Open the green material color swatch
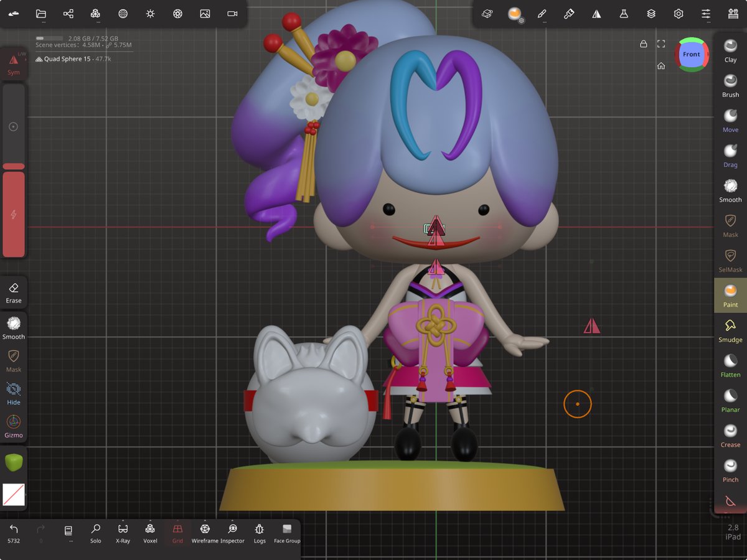The height and width of the screenshot is (560, 747). (14, 463)
